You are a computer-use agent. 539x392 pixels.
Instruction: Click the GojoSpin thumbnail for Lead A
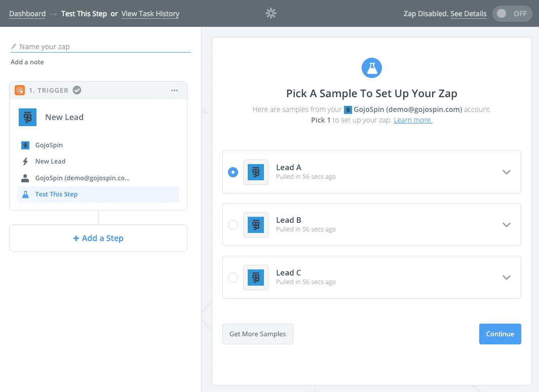pyautogui.click(x=256, y=172)
